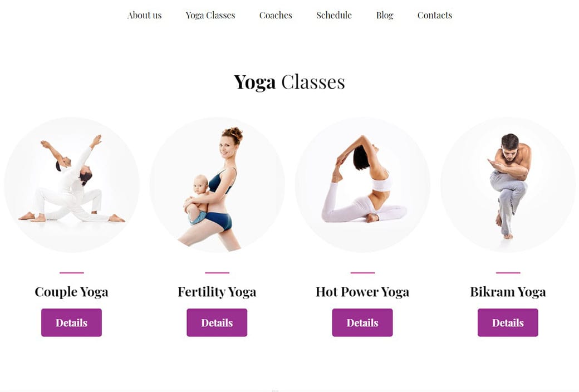
Task: Open the Fertility Yoga mother-and-baby image
Action: [x=217, y=185]
